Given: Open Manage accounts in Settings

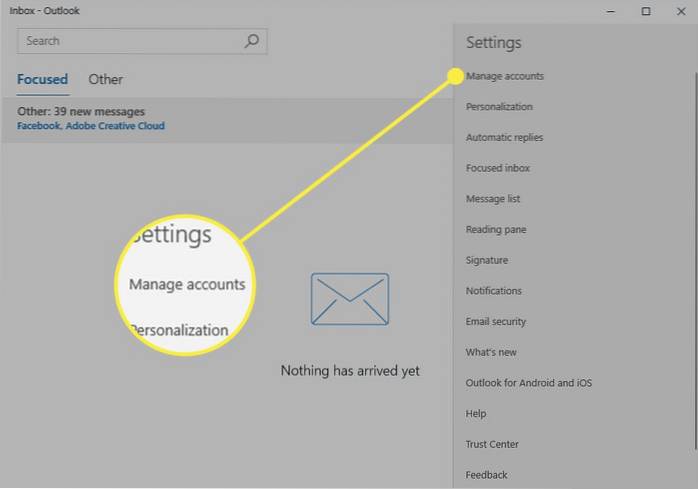Looking at the screenshot, I should [x=505, y=76].
